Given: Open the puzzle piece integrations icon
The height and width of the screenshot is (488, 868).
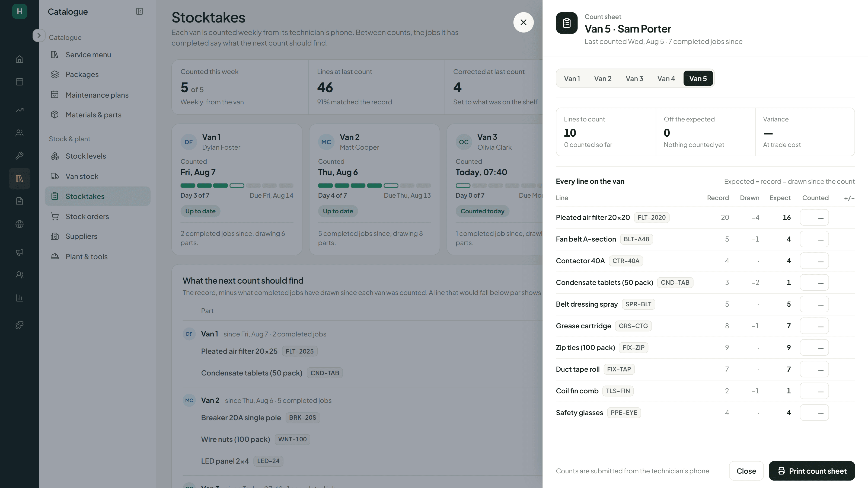Looking at the screenshot, I should coord(20,325).
